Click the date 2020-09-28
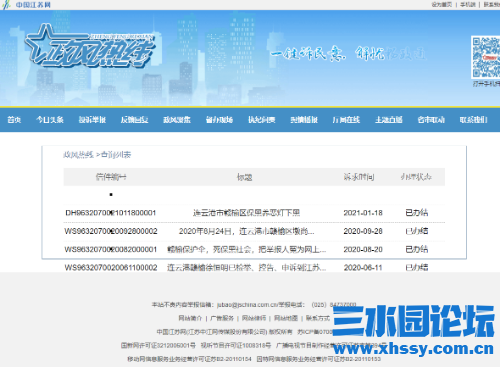The width and height of the screenshot is (500, 367). 363,231
